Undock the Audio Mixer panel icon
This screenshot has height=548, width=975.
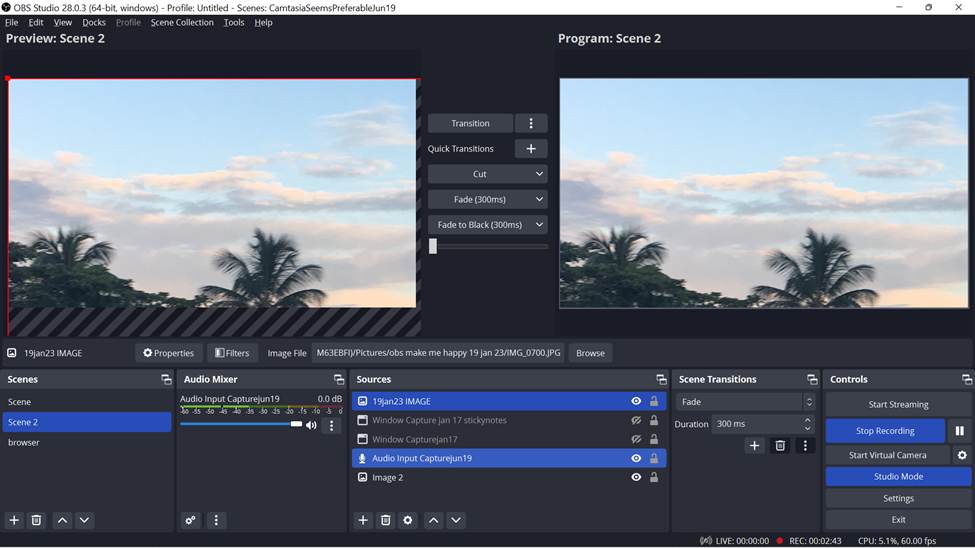(x=339, y=379)
